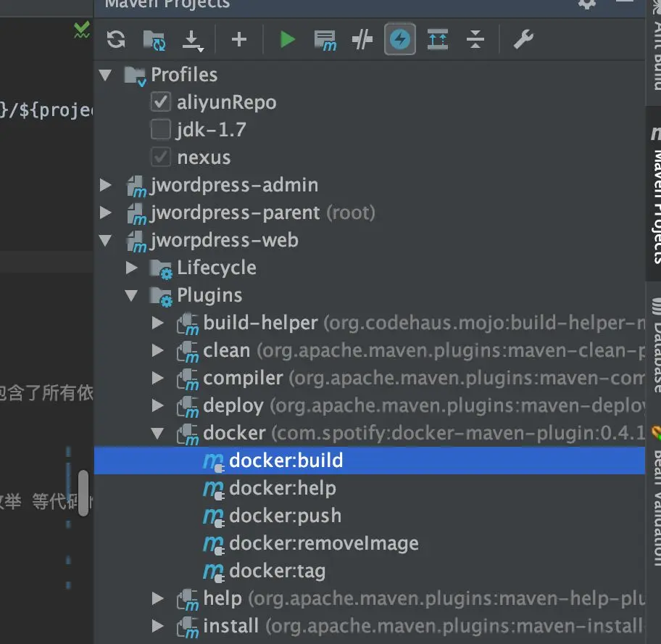Select jworpdress-web module label
The height and width of the screenshot is (644, 661).
[224, 240]
